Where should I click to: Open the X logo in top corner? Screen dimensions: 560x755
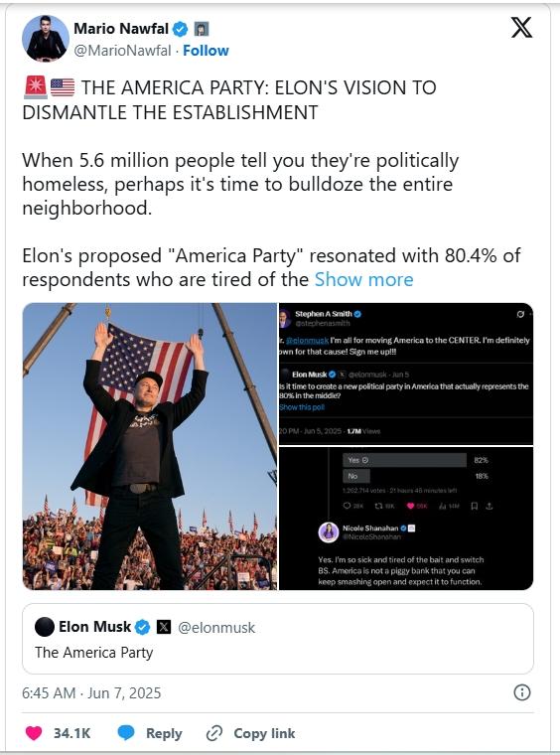coord(521,27)
